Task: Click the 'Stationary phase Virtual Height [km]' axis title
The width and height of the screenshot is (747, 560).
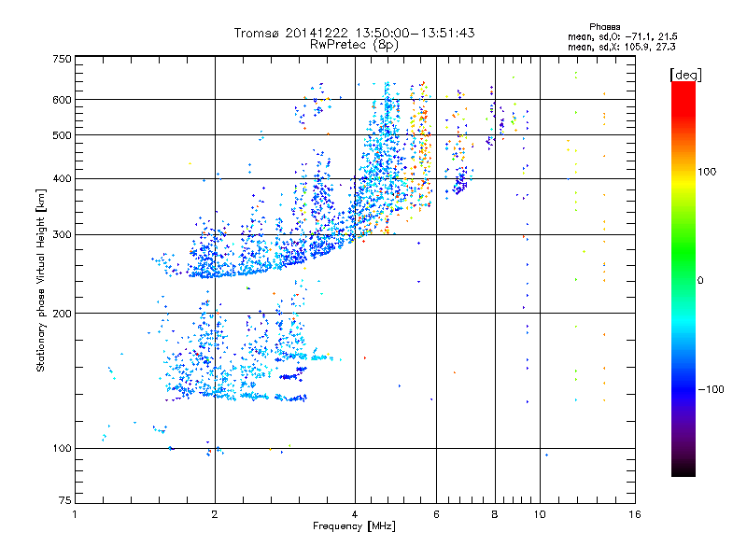Action: coord(41,280)
